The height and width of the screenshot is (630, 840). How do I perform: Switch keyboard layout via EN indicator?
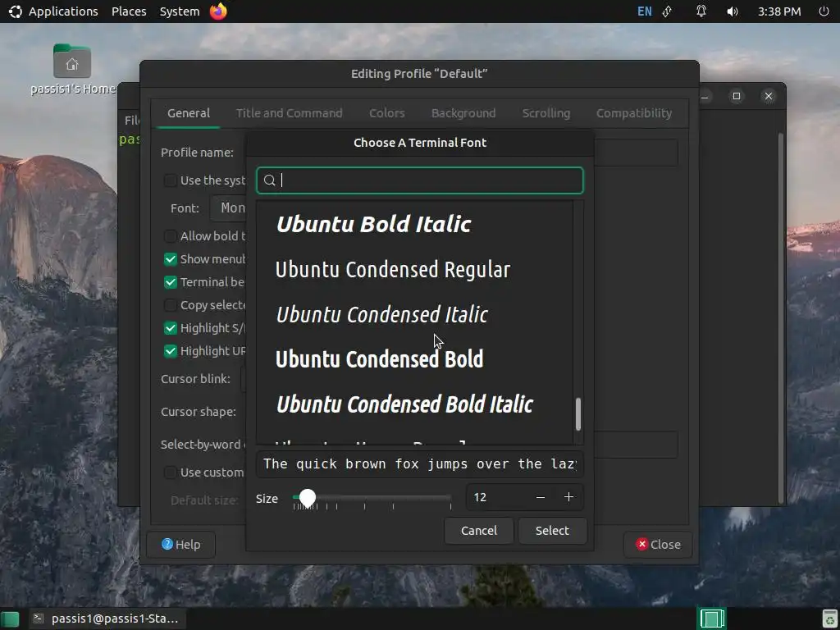(x=645, y=11)
